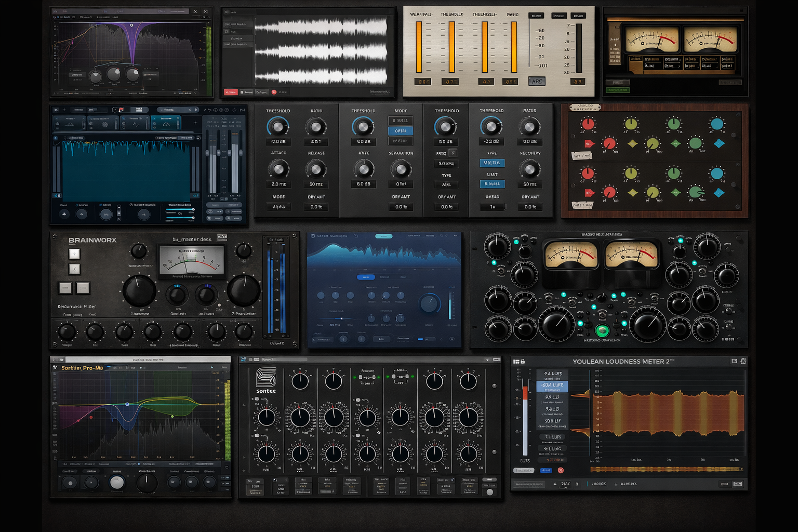Open the Type dropdown showing Abs.
798x532 pixels.
pyautogui.click(x=446, y=184)
